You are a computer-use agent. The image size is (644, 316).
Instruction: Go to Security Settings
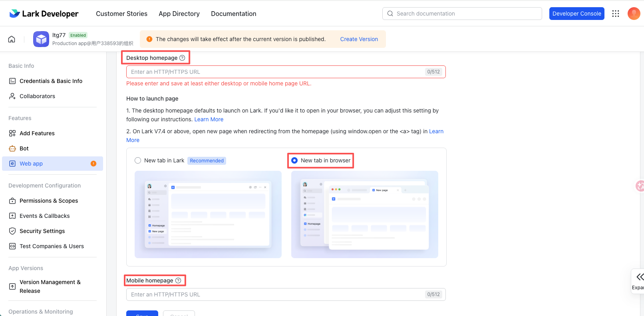tap(42, 231)
